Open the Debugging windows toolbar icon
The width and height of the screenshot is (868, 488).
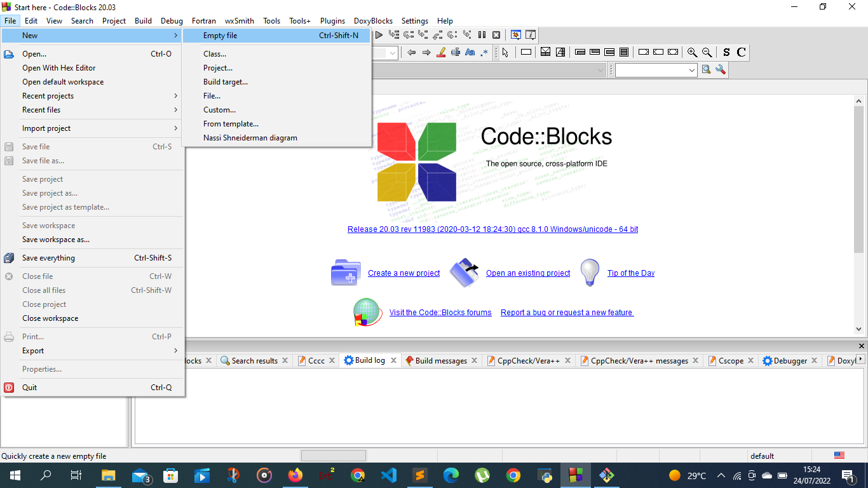tap(517, 35)
